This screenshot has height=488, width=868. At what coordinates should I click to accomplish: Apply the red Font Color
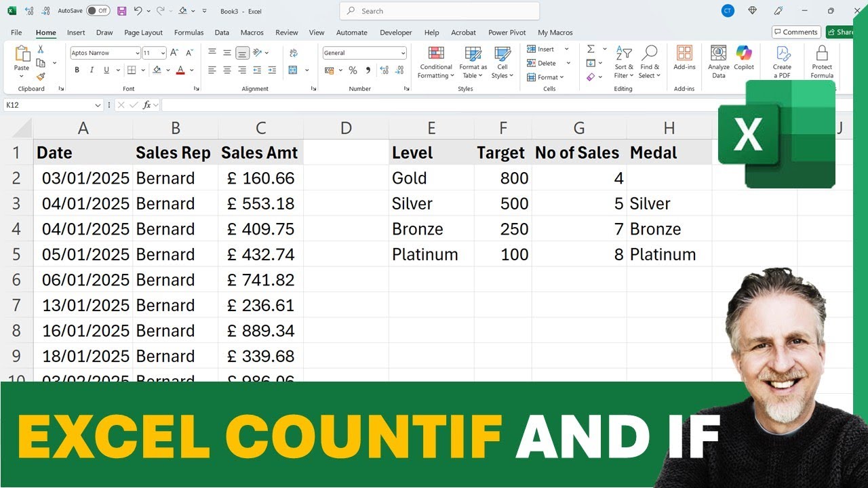[x=180, y=70]
